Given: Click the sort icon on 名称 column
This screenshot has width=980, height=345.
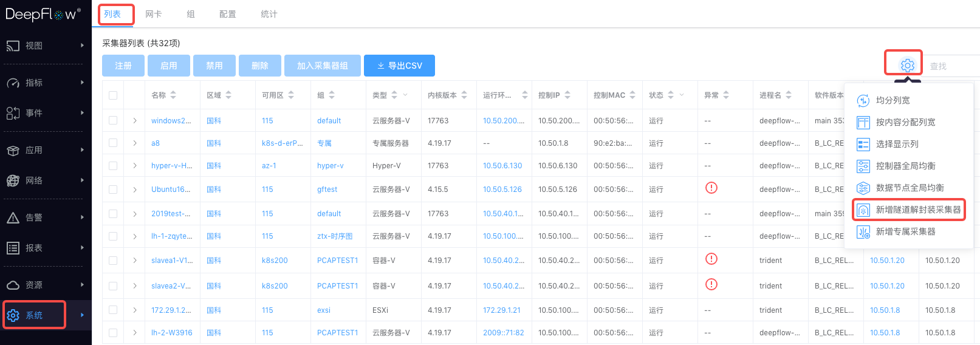Looking at the screenshot, I should [x=173, y=95].
